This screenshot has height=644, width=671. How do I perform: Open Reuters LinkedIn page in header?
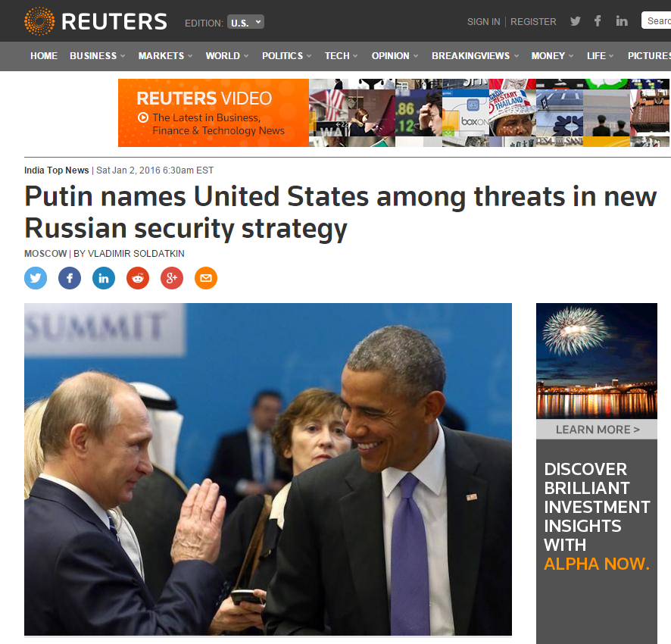622,20
